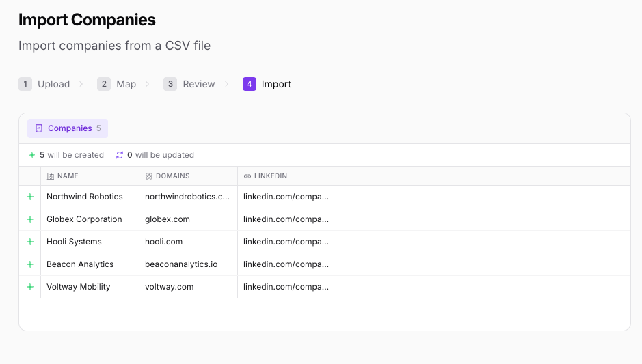Click the voltway.com domain cell
The height and width of the screenshot is (364, 642).
click(188, 287)
